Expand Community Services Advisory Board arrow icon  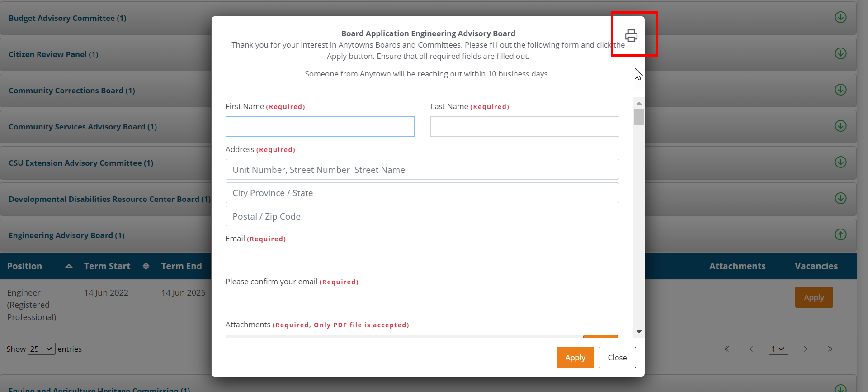pos(840,126)
